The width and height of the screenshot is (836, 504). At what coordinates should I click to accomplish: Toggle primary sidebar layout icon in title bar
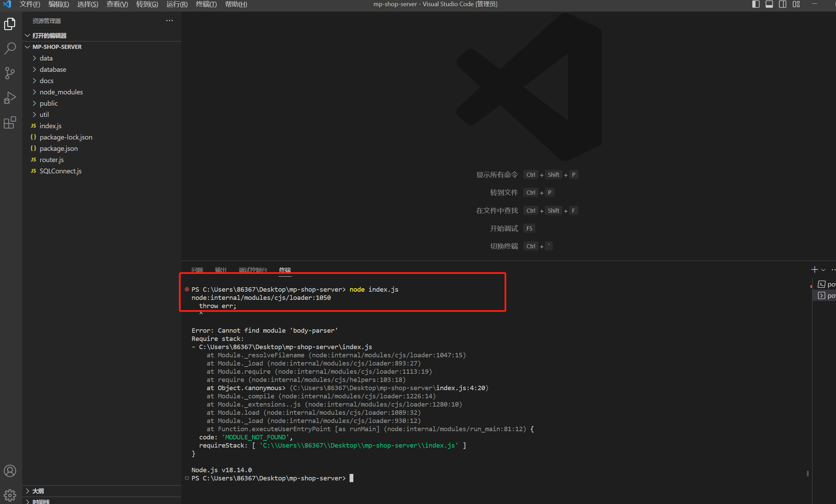(756, 4)
